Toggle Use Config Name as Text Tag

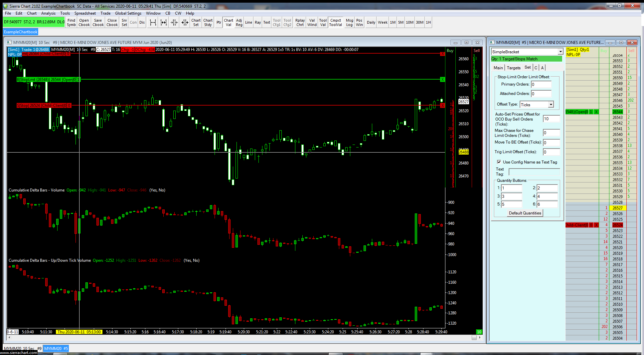(x=499, y=162)
